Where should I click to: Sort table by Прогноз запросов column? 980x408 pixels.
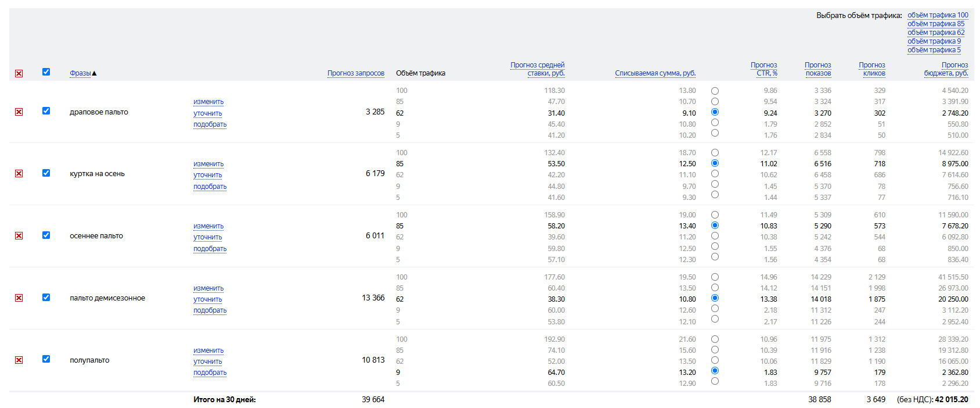(x=355, y=73)
